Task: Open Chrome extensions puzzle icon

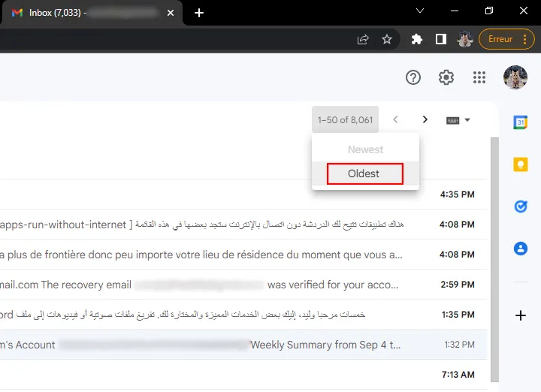Action: tap(417, 39)
